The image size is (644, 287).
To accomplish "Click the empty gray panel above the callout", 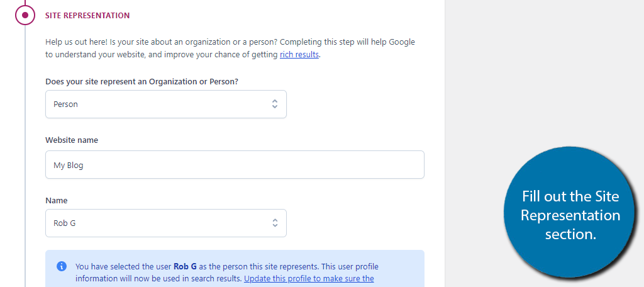I will tap(544, 70).
